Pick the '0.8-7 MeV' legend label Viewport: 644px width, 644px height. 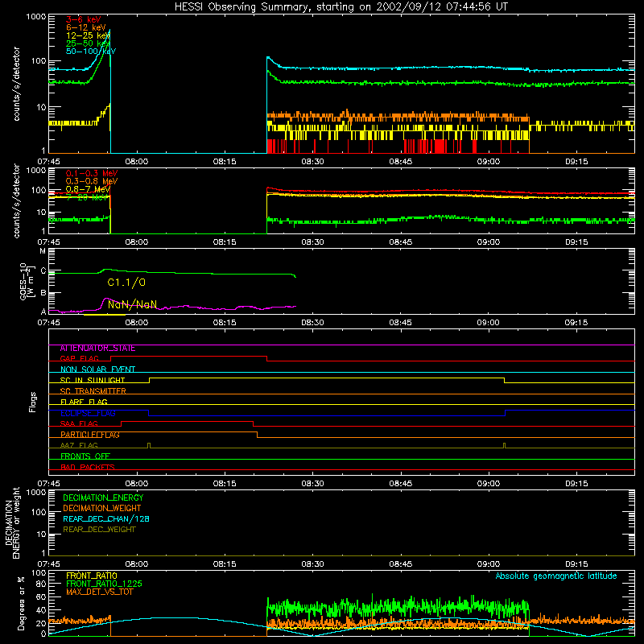[88, 189]
